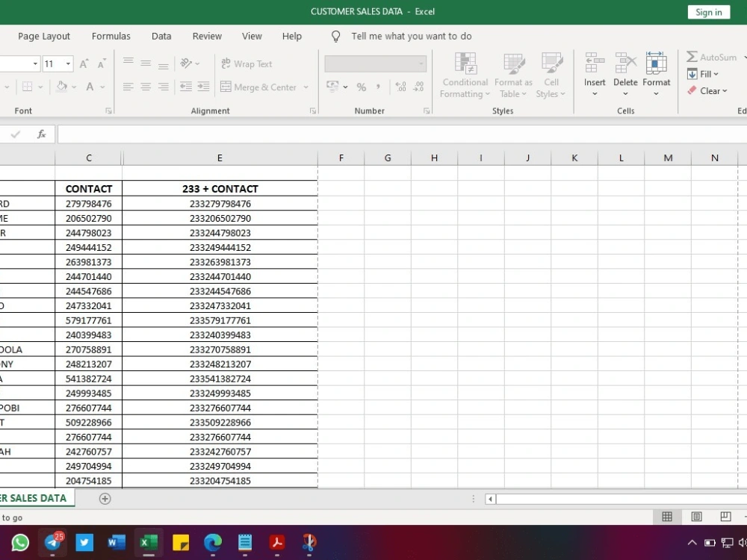Click Increase Decimal icon
This screenshot has width=747, height=560.
pos(400,87)
